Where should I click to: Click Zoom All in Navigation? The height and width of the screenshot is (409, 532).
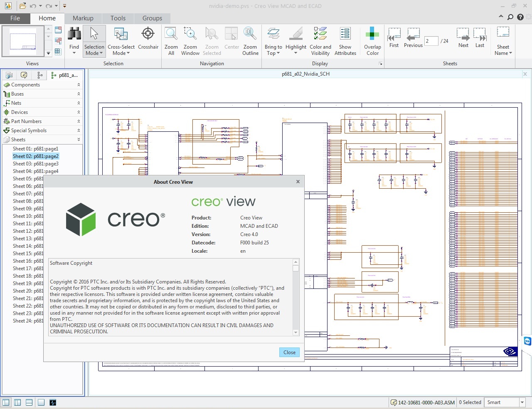tap(171, 34)
